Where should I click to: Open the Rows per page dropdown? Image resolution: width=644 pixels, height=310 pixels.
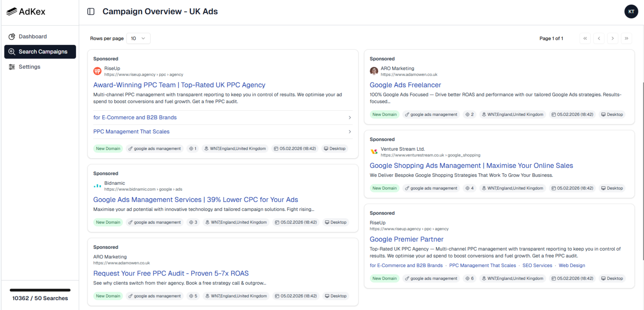coord(138,38)
